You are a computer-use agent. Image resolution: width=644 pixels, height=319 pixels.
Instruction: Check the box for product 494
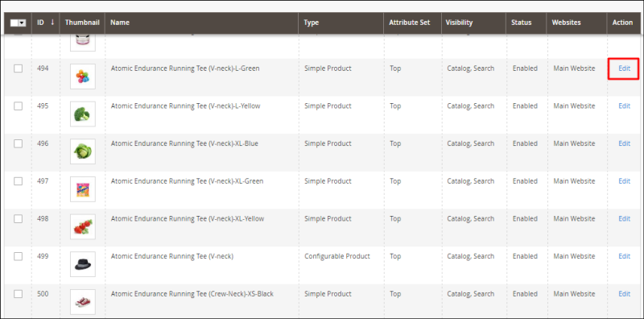click(x=18, y=68)
